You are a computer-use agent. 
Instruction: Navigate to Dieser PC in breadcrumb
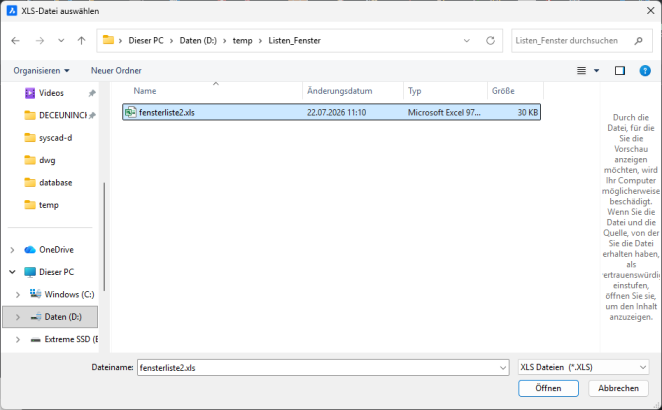pyautogui.click(x=146, y=41)
